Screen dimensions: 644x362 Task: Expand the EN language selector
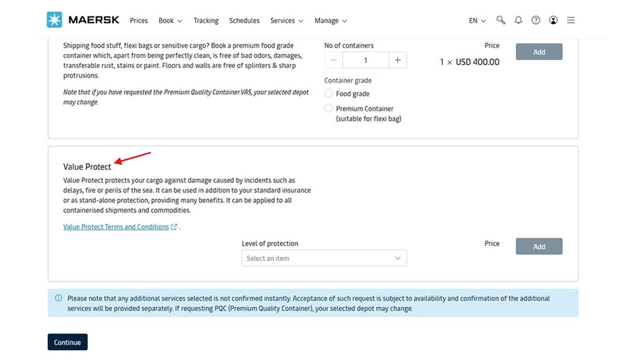point(477,21)
